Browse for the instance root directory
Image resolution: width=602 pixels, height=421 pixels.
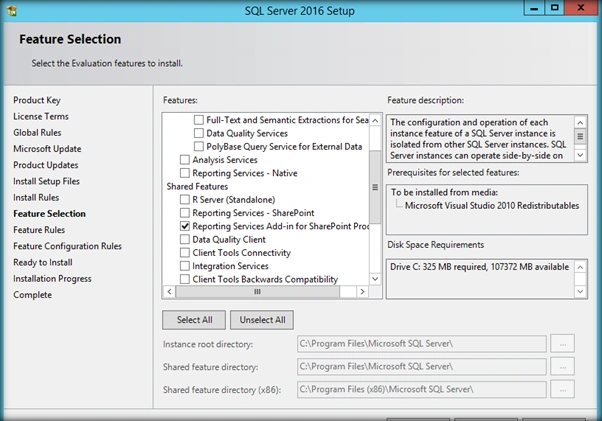click(562, 343)
